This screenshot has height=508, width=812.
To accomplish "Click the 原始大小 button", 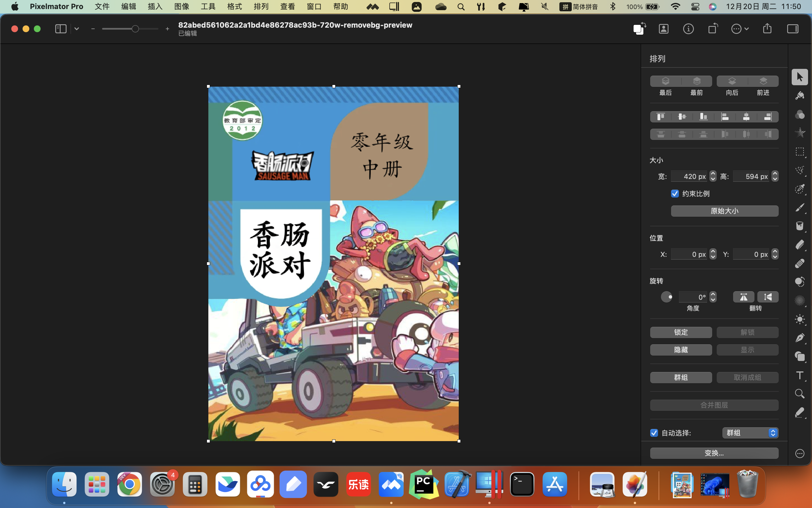I will (x=724, y=211).
